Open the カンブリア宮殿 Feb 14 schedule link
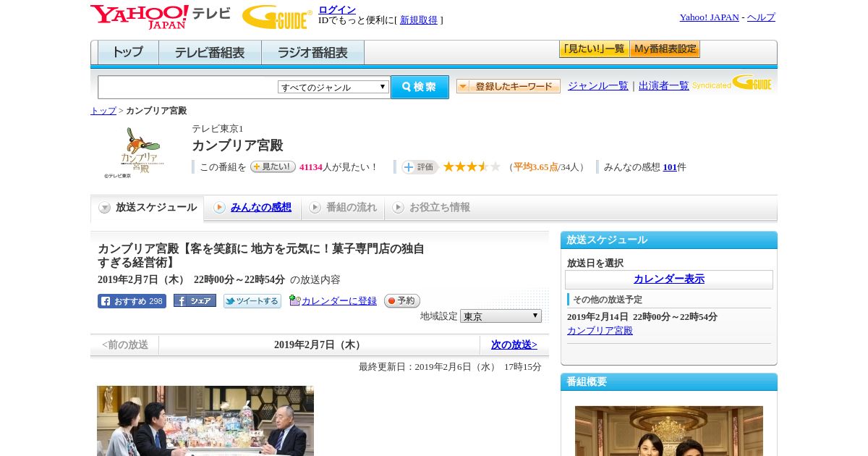The height and width of the screenshot is (456, 868). tap(600, 331)
